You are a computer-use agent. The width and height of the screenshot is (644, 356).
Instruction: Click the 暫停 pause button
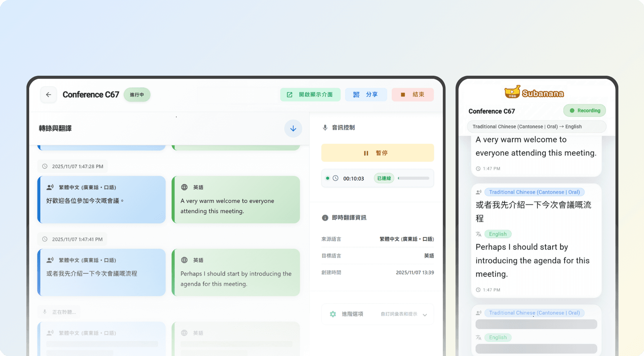[x=377, y=153]
